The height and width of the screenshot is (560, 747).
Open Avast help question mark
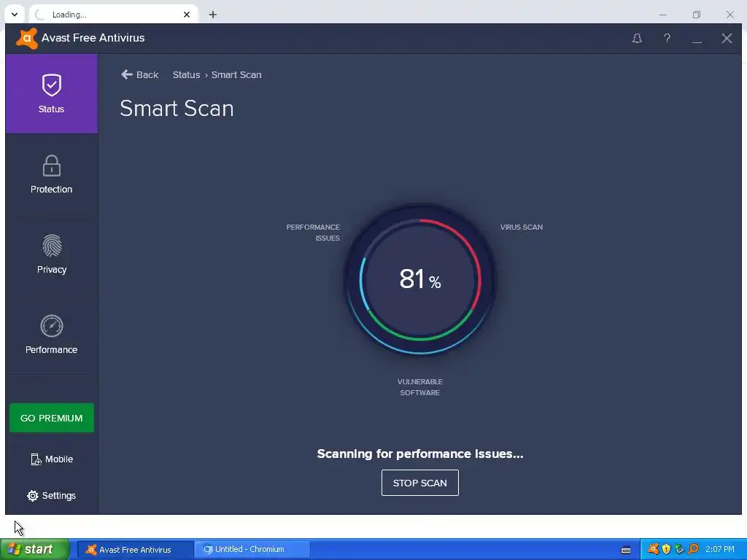(x=667, y=38)
